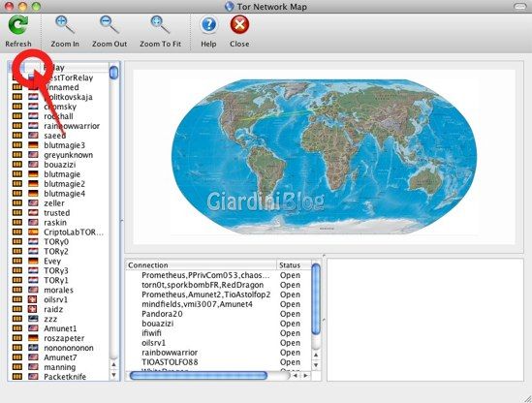The height and width of the screenshot is (403, 532).
Task: Click the Tor Network Map title globe icon
Action: point(230,7)
